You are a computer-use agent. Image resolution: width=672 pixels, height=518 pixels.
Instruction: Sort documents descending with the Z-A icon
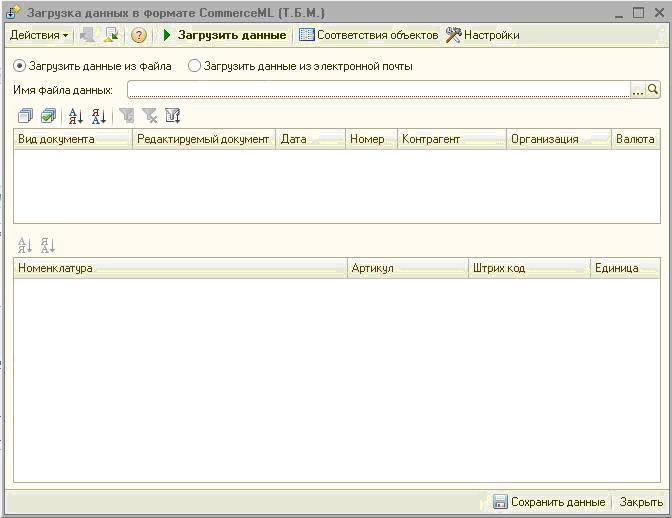pos(98,116)
